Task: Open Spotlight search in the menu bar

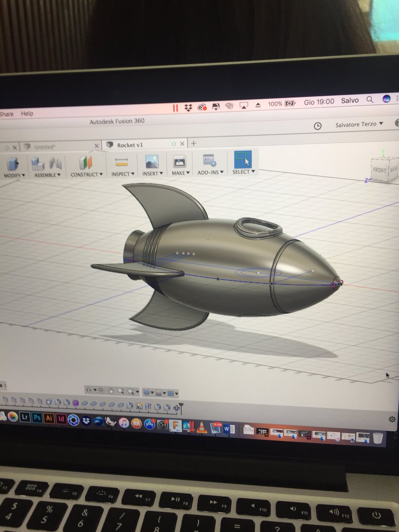Action: click(x=370, y=100)
